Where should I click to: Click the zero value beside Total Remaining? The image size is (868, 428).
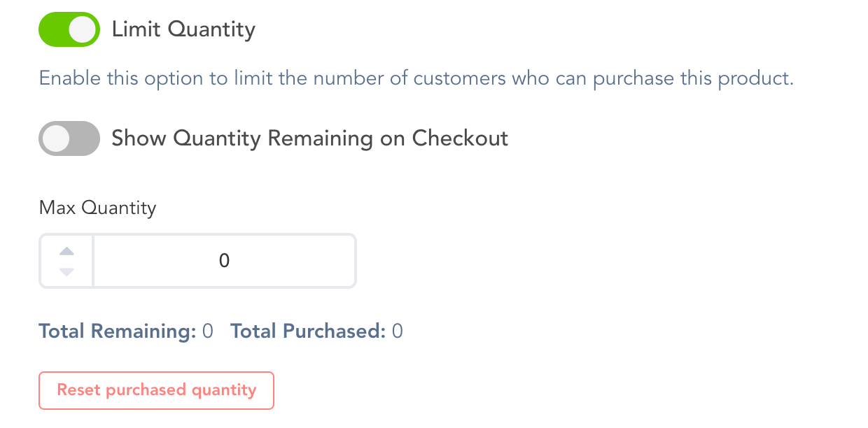[207, 331]
